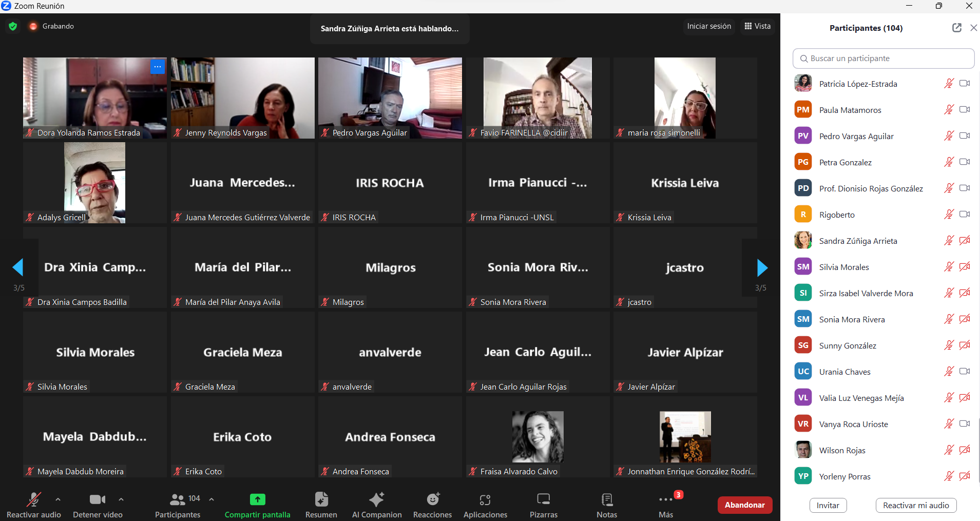The width and height of the screenshot is (980, 521).
Task: Click the Detener vídeo camera icon
Action: pos(98,499)
